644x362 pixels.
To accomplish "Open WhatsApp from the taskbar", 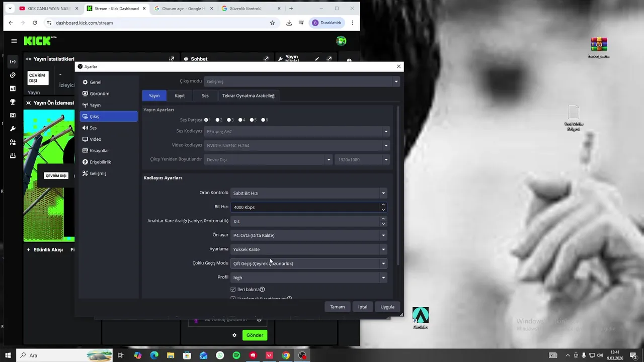I will [x=220, y=355].
